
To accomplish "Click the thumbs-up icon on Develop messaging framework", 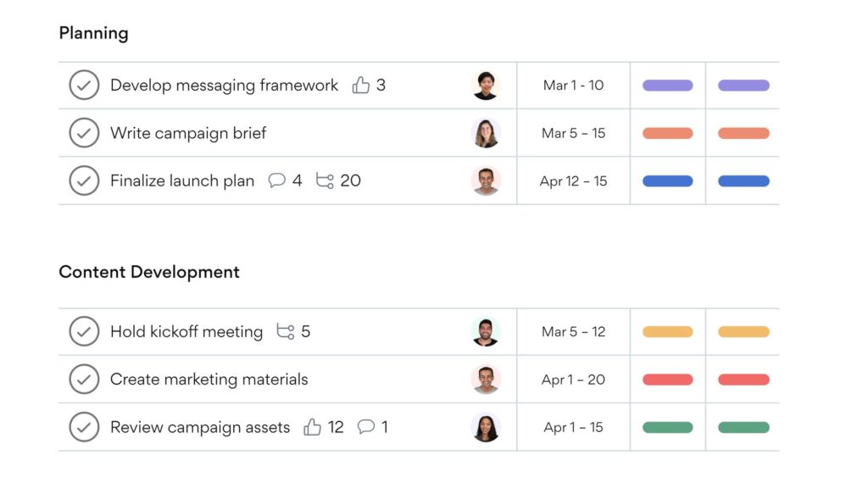I will [361, 85].
